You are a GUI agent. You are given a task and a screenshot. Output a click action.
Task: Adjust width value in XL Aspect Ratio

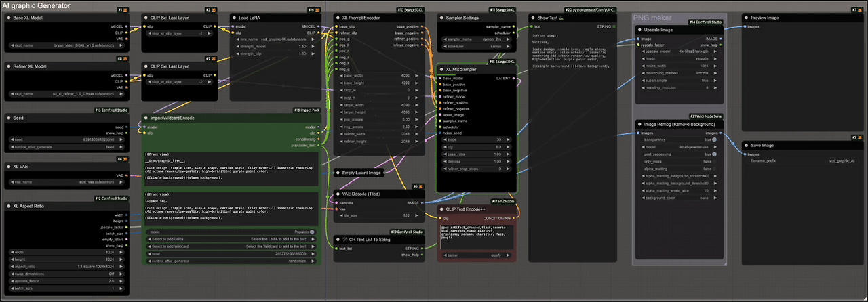pos(66,252)
